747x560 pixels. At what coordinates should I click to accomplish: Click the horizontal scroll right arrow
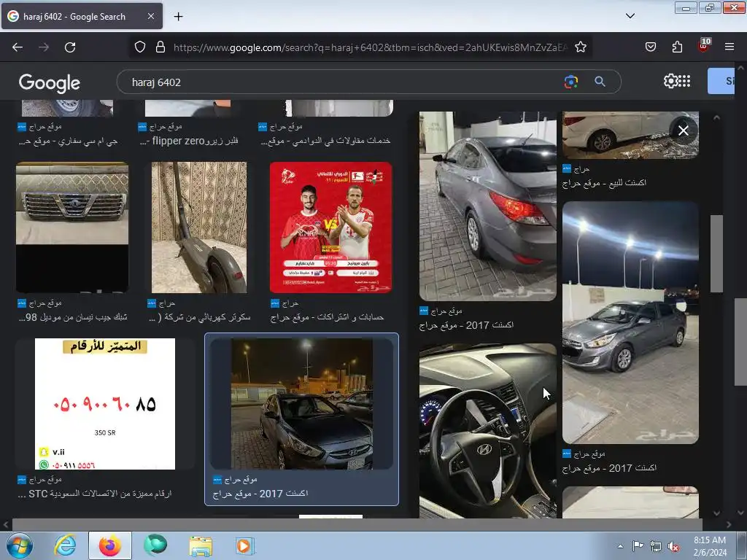(x=729, y=525)
